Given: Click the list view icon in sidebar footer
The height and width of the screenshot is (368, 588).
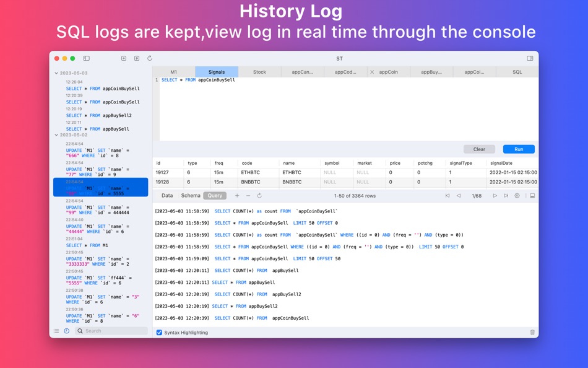Looking at the screenshot, I should [56, 331].
